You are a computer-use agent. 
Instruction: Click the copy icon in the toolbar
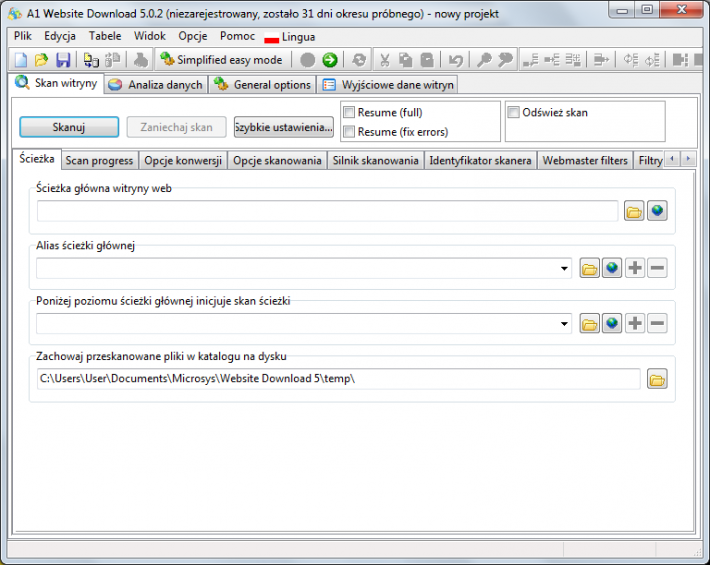coord(405,60)
